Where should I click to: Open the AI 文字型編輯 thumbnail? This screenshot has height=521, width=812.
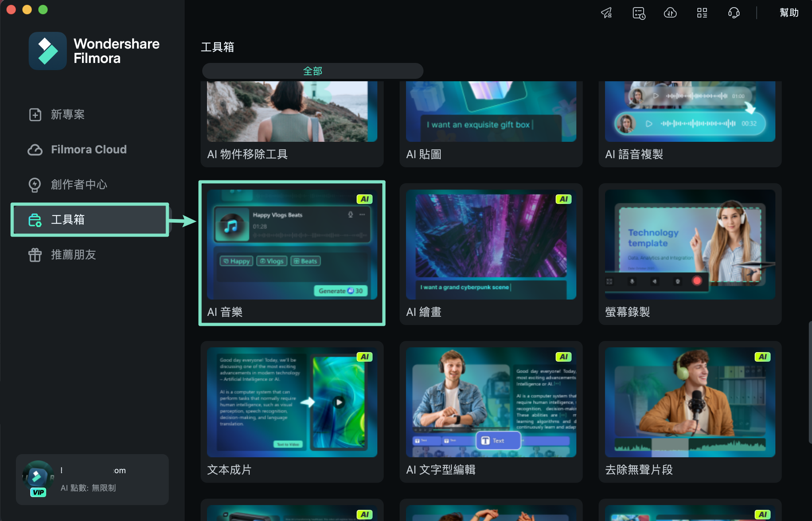[491, 402]
